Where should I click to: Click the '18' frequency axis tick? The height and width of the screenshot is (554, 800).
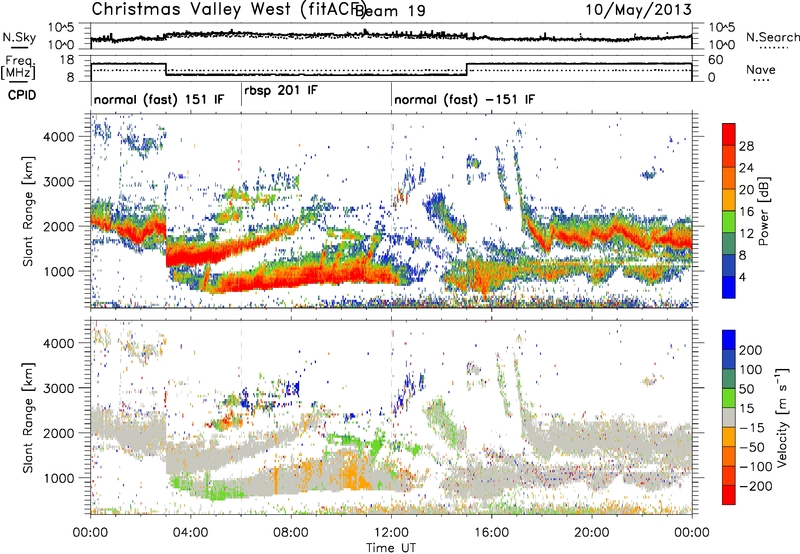(67, 60)
